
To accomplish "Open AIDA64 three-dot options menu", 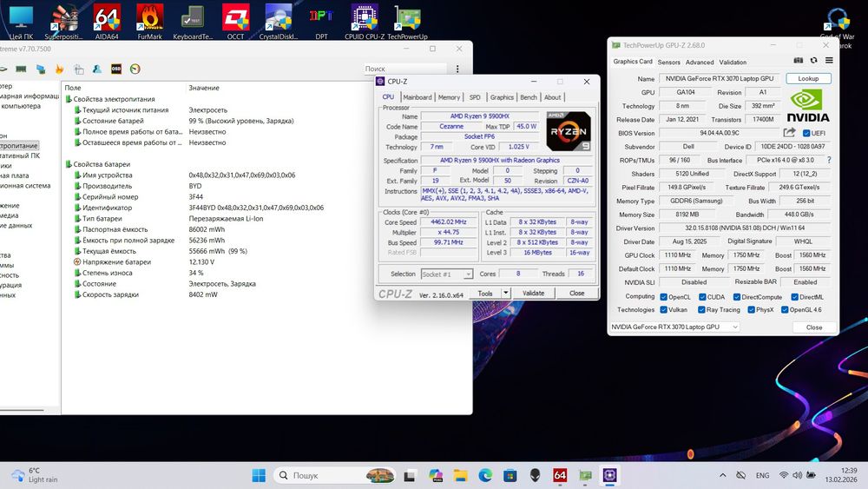I will coord(457,69).
